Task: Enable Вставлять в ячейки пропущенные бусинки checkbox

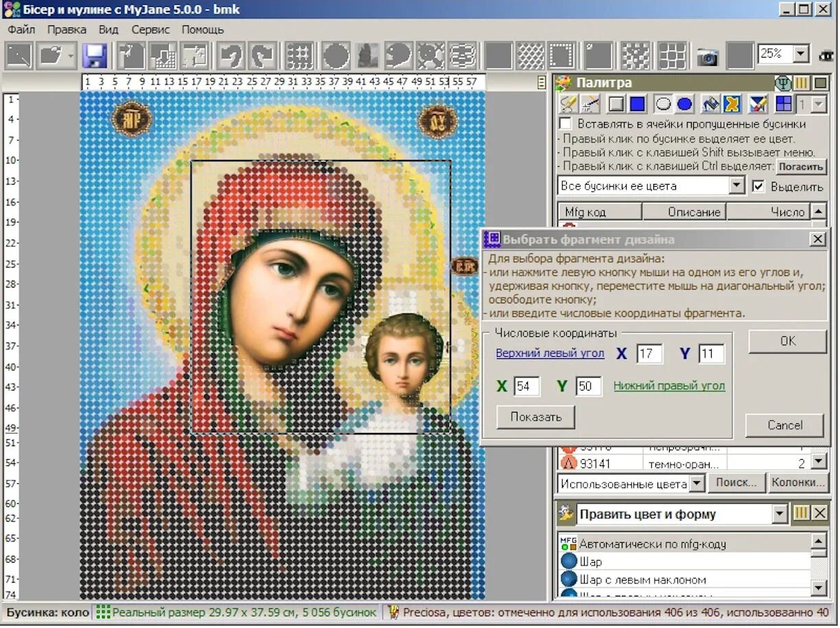Action: tap(565, 124)
